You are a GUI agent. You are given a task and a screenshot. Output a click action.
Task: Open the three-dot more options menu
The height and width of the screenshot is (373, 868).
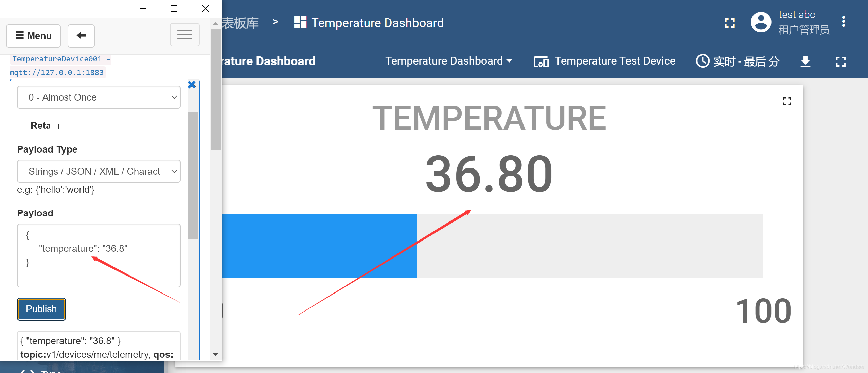843,22
